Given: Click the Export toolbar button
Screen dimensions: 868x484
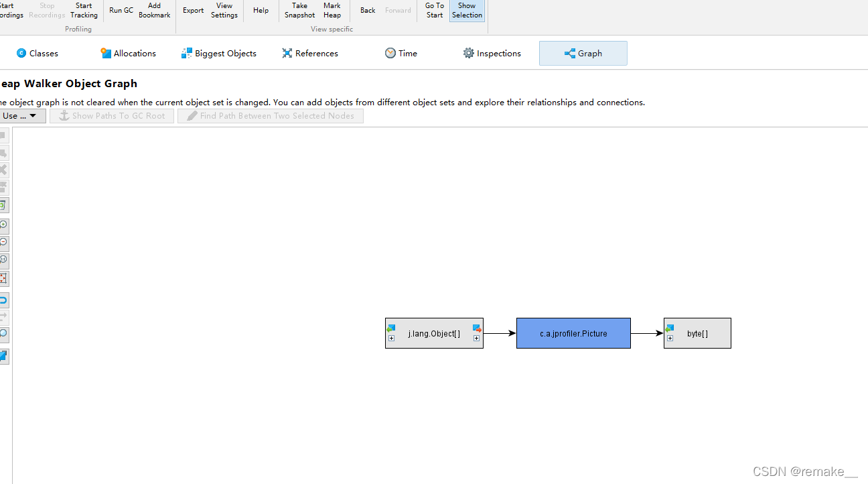Looking at the screenshot, I should (x=194, y=10).
